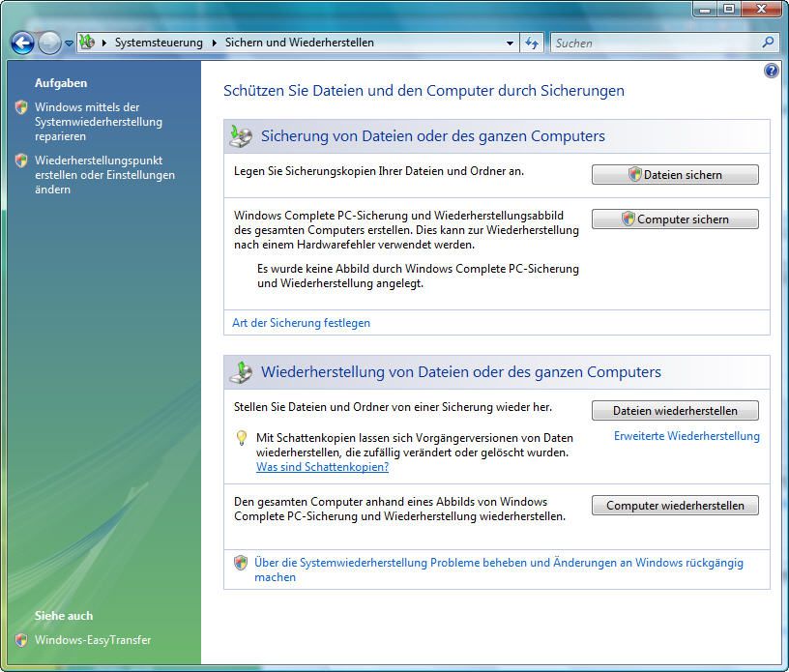
Task: Open the address bar history dropdown
Action: tap(510, 44)
